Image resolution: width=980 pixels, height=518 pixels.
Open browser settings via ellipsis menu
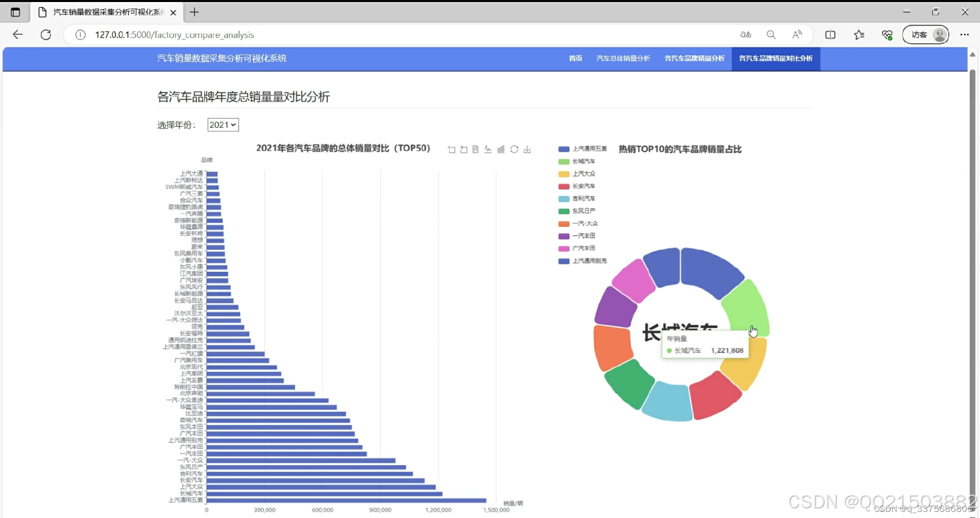965,34
